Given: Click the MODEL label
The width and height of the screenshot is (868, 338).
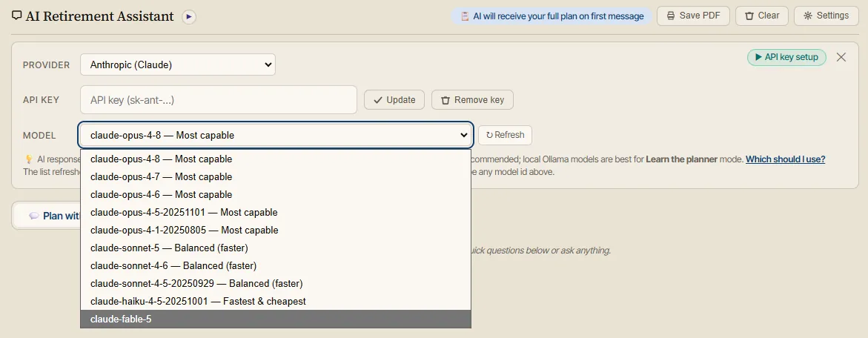Looking at the screenshot, I should 39,136.
